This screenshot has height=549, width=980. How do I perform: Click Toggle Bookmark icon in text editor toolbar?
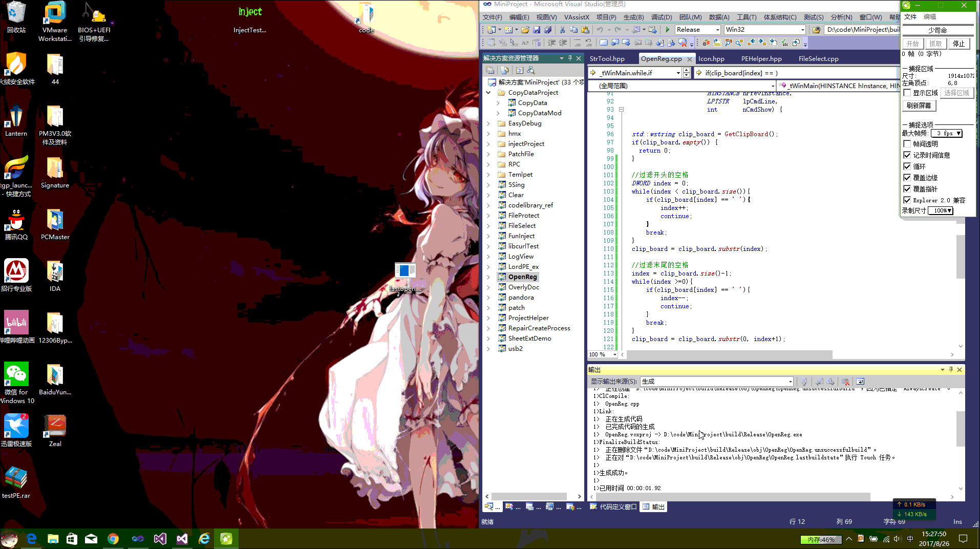(x=604, y=43)
